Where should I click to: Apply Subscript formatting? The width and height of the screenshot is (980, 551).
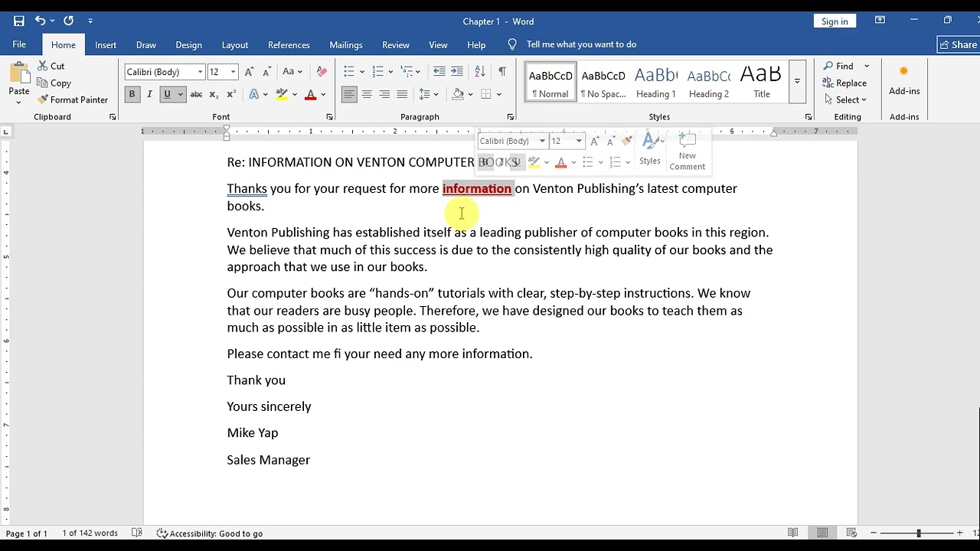(214, 94)
